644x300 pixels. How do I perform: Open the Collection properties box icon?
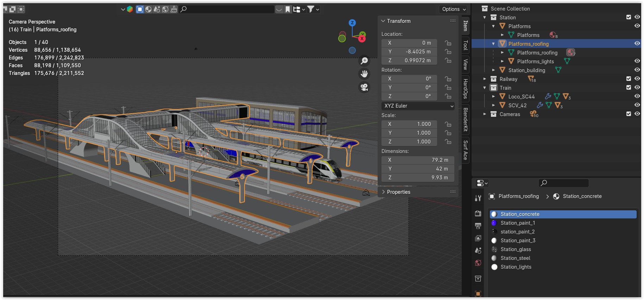(478, 279)
